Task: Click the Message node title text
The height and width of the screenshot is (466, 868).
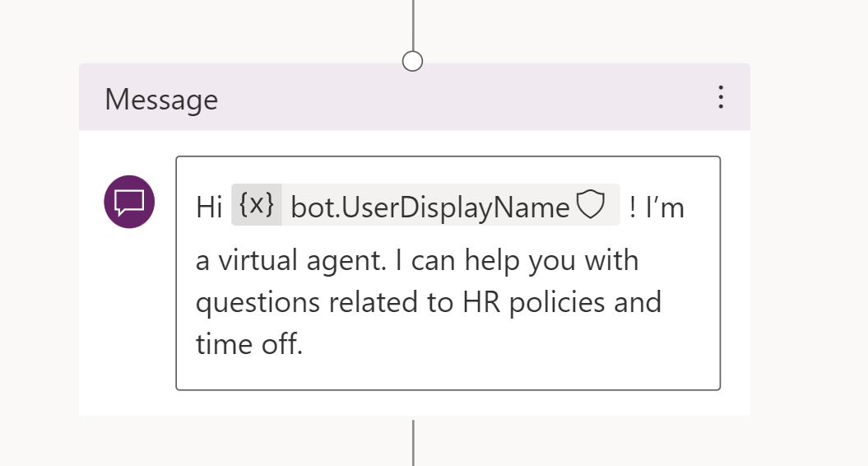Action: 161,100
